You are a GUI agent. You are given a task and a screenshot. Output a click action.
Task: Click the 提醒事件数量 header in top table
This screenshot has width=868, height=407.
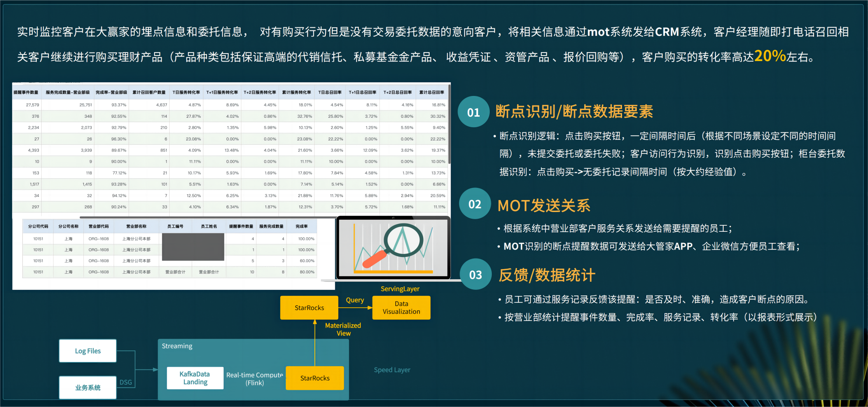[26, 92]
